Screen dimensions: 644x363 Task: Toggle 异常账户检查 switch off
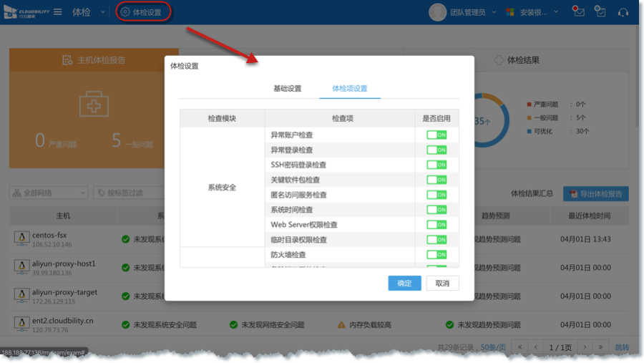tap(436, 135)
